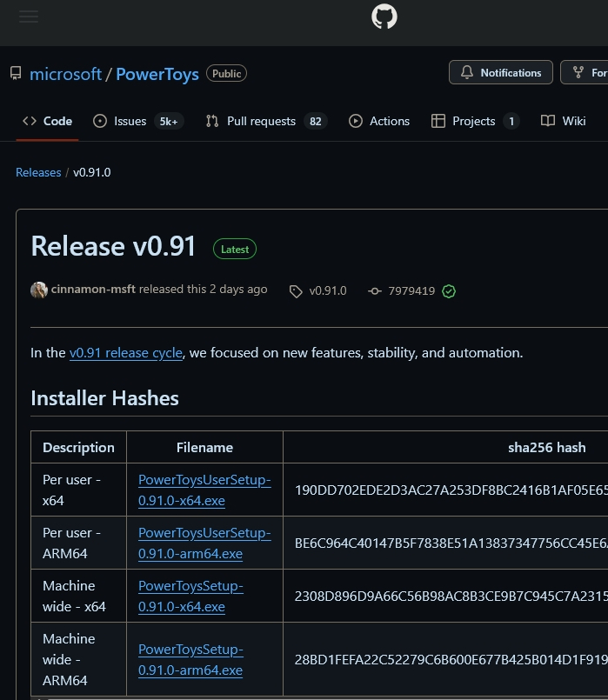Screen dimensions: 608x700
Task: Click the Projects counter badge 1
Action: [x=511, y=122]
